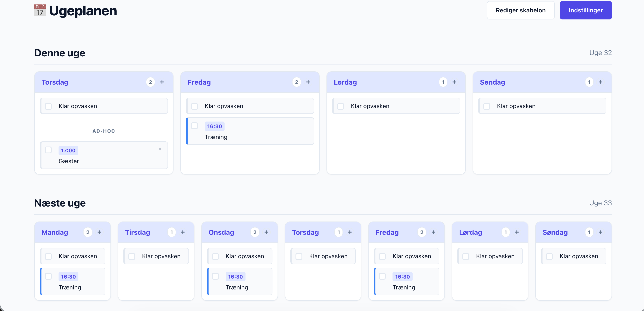Add a task to Fredag this week
This screenshot has height=311, width=644.
[x=308, y=82]
